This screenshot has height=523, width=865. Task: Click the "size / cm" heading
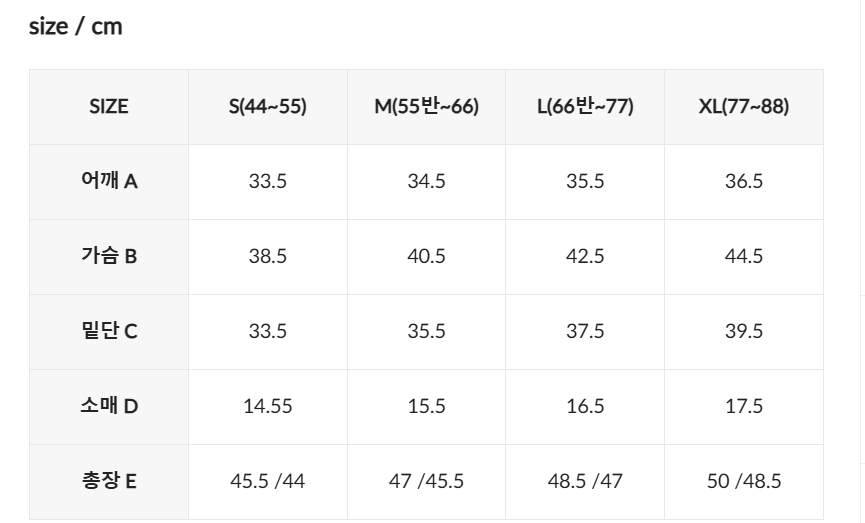[75, 27]
